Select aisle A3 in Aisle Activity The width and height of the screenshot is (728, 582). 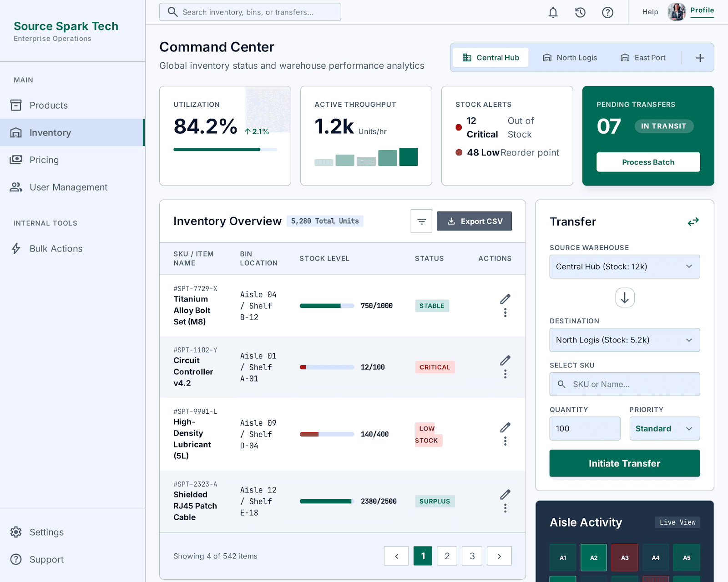pyautogui.click(x=625, y=557)
